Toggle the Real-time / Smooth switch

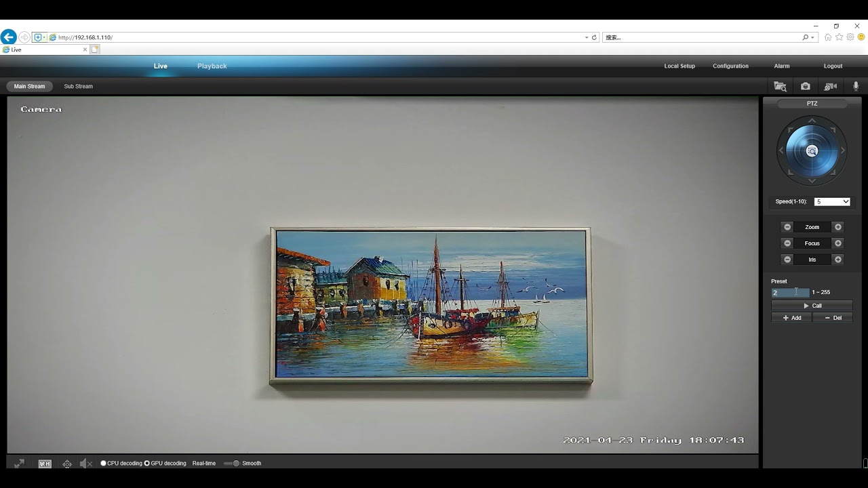[x=231, y=464]
